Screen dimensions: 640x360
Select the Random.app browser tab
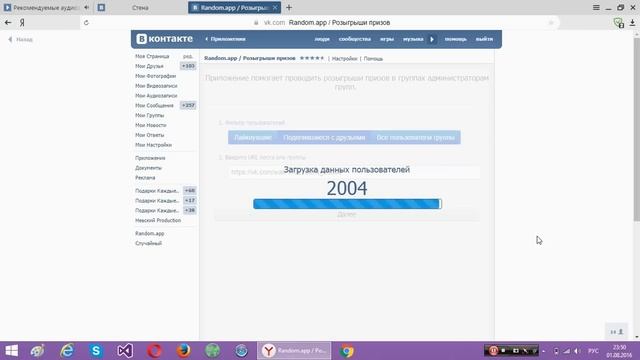234,7
